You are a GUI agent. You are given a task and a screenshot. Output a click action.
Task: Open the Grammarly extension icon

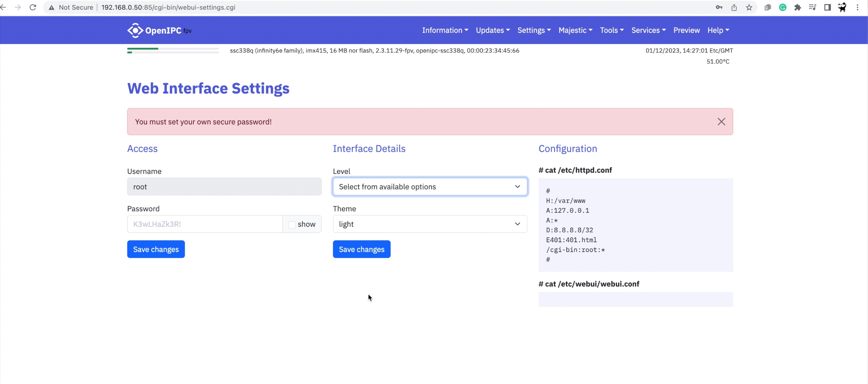point(783,7)
